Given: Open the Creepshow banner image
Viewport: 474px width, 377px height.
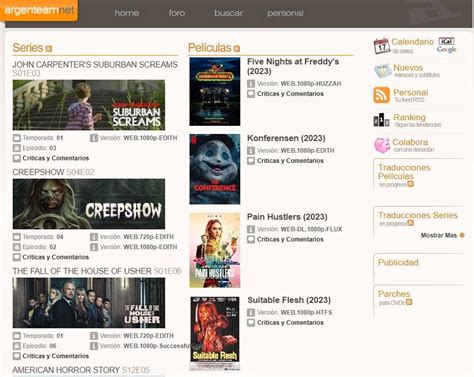Looking at the screenshot, I should coord(89,204).
